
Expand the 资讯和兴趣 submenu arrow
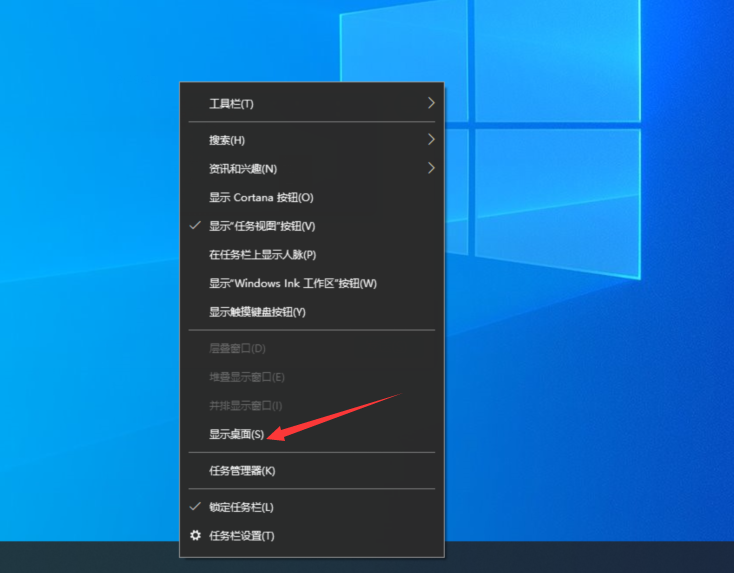[431, 168]
